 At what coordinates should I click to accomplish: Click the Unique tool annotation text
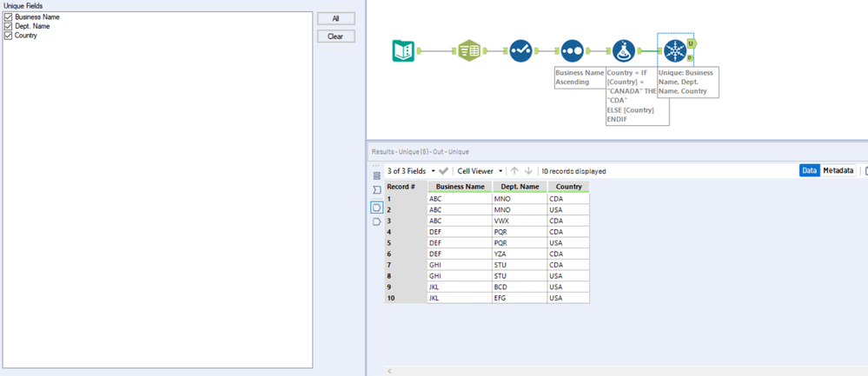point(688,82)
